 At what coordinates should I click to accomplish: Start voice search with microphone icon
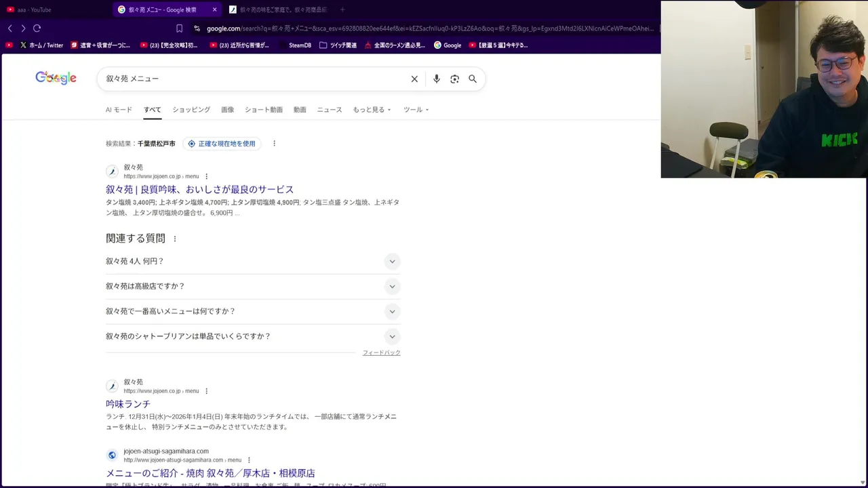pyautogui.click(x=437, y=79)
